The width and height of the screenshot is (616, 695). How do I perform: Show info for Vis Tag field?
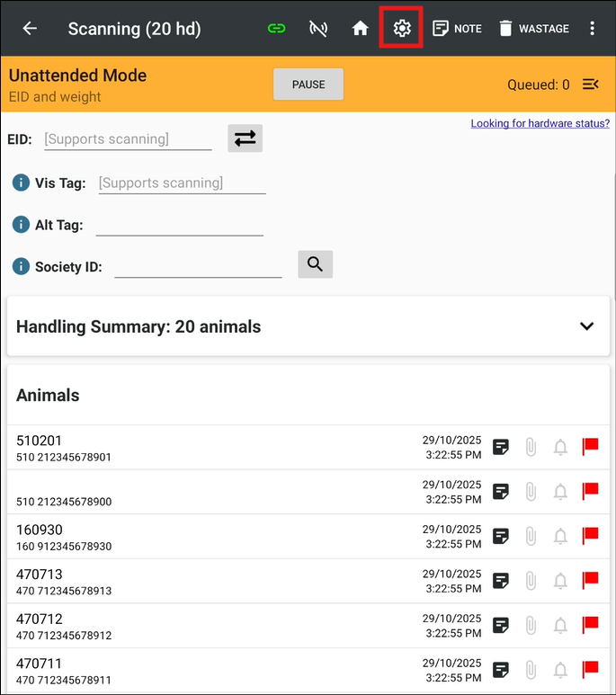click(22, 183)
